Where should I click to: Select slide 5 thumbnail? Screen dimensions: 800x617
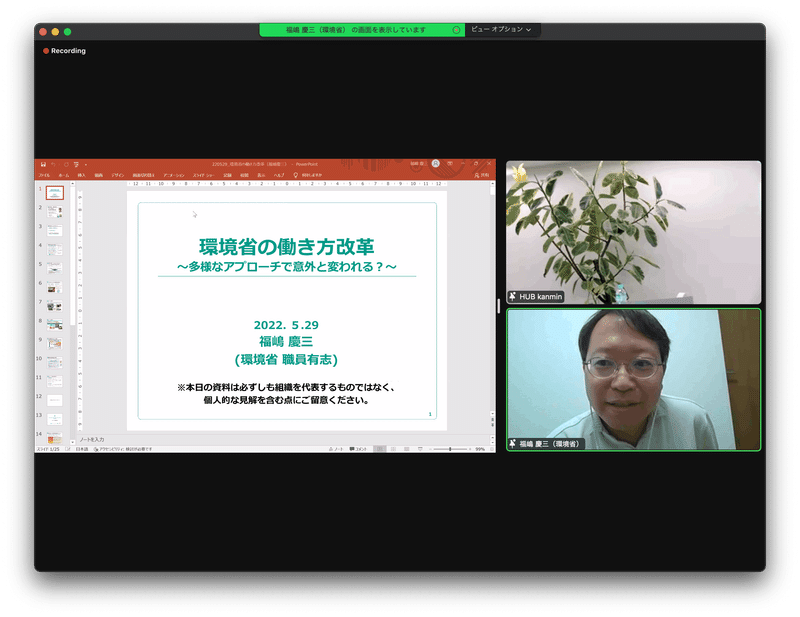[x=55, y=268]
